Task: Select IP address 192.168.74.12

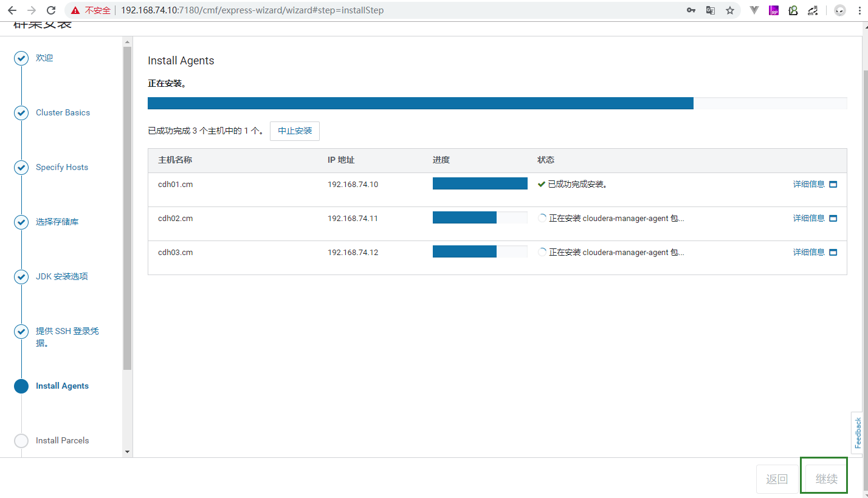Action: (x=353, y=252)
